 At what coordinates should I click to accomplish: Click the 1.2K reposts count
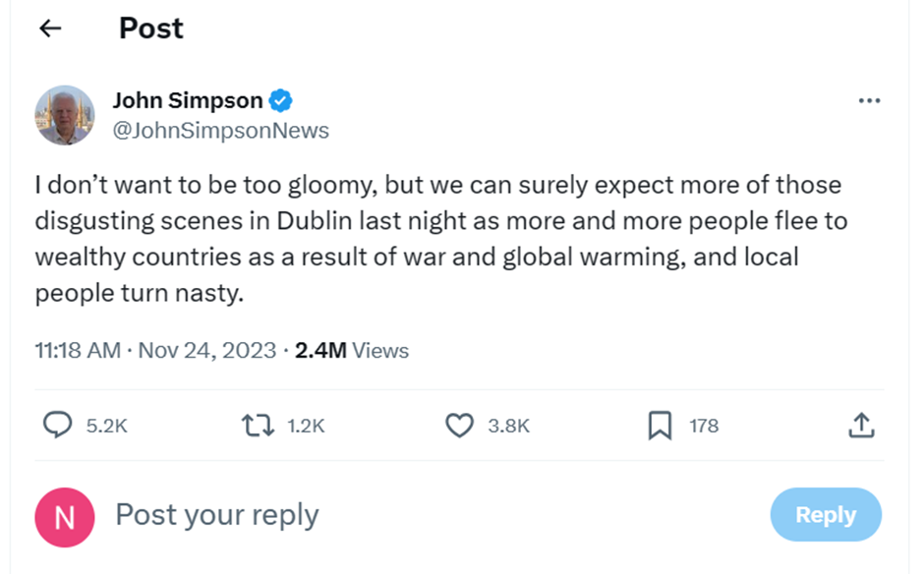pyautogui.click(x=306, y=426)
